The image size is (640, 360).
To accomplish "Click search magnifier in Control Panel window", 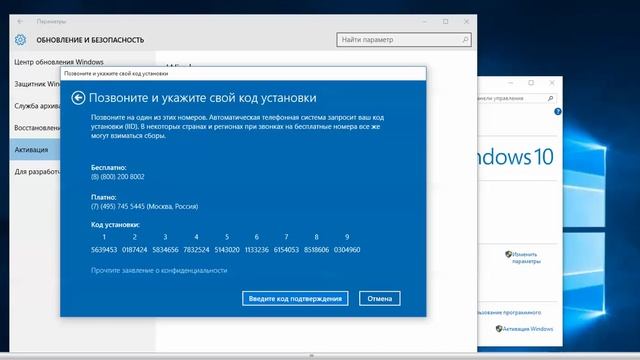I will tap(550, 98).
